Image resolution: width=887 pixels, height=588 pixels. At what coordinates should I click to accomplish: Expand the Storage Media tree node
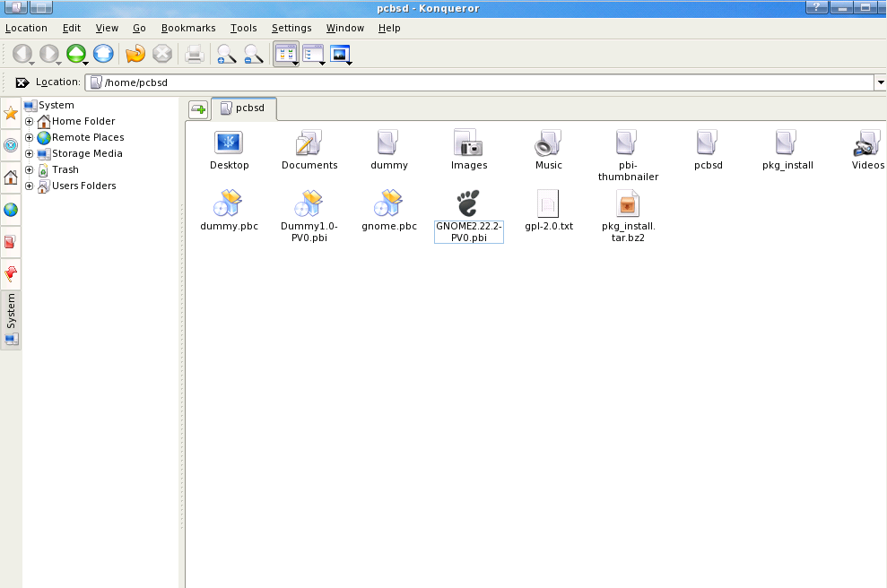point(30,154)
